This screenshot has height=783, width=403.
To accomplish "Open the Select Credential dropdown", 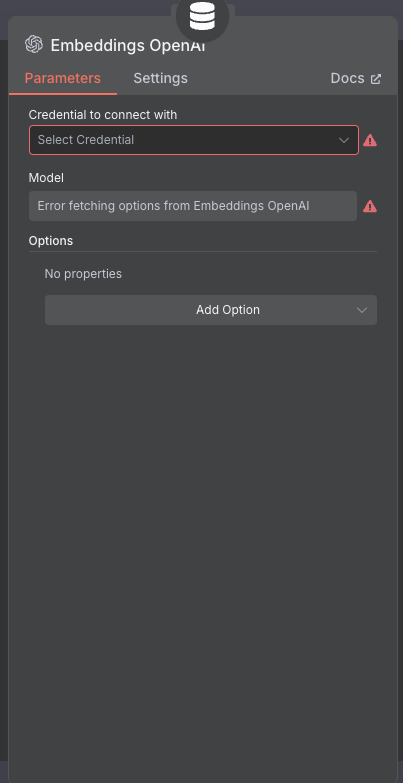I will tap(194, 140).
